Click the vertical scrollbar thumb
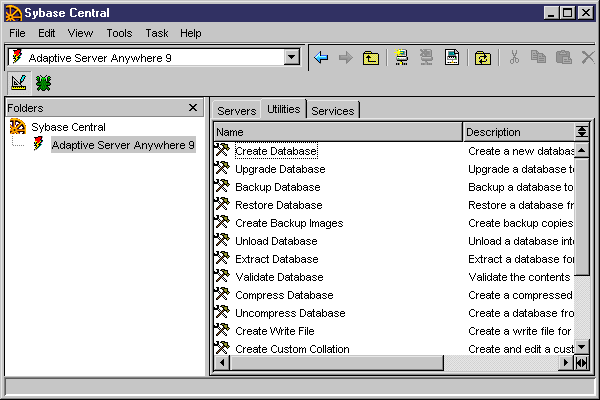The height and width of the screenshot is (400, 600). (582, 217)
